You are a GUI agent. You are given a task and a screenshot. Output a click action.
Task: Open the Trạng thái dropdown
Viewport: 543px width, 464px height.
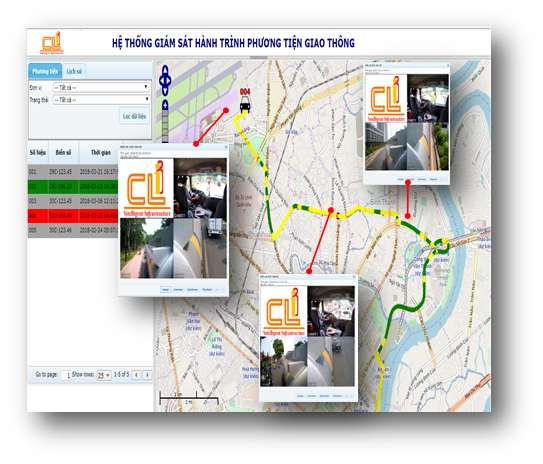tap(101, 100)
